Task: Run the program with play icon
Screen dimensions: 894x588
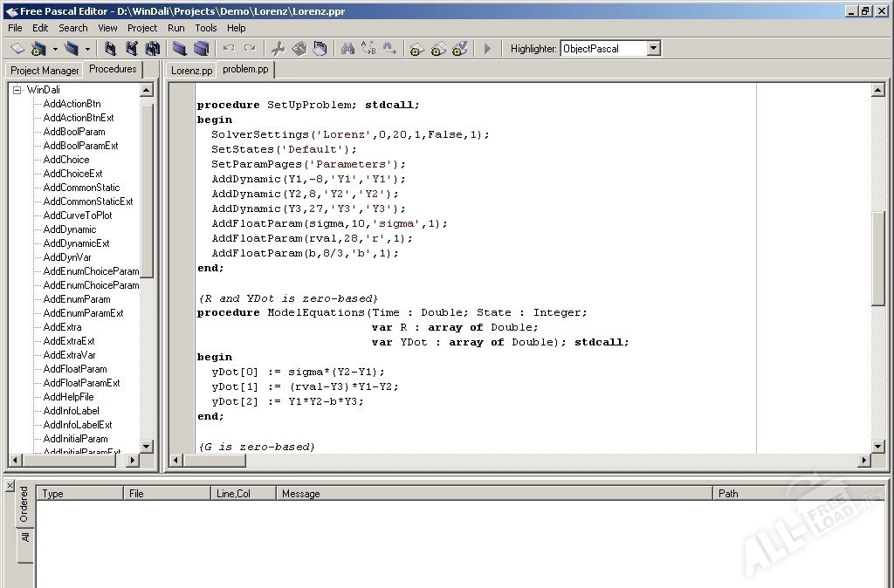Action: [487, 49]
